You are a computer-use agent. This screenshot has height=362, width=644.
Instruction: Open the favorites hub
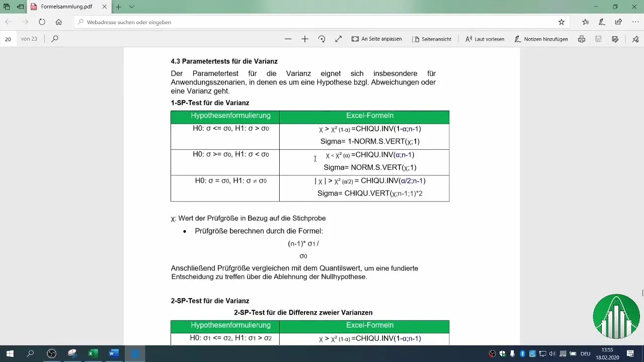pos(585,22)
